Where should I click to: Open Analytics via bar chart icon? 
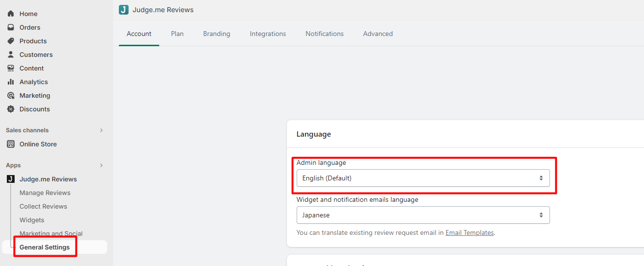pyautogui.click(x=11, y=82)
